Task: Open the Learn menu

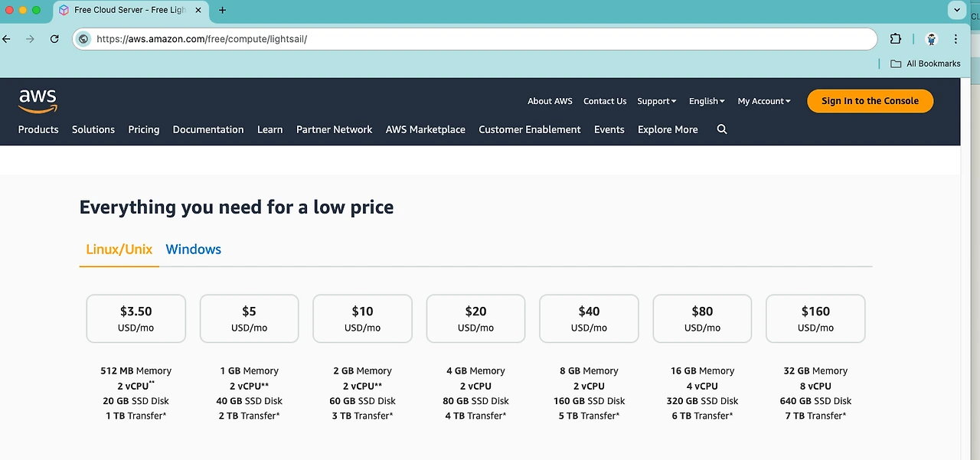Action: point(269,129)
